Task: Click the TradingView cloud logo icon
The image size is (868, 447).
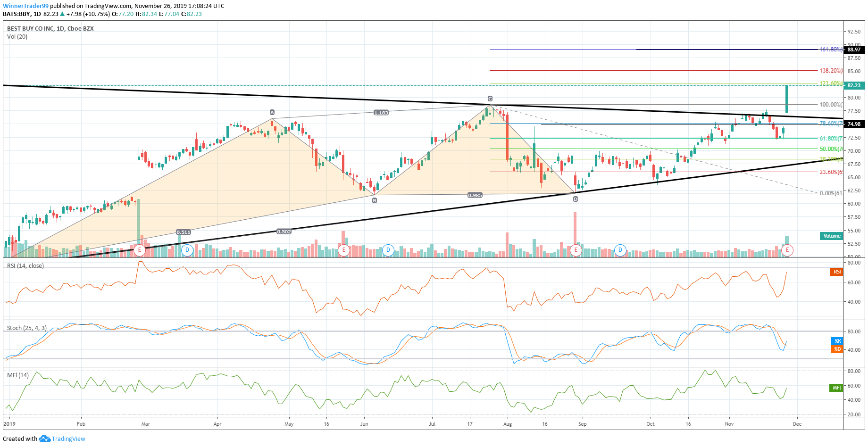Action: [45, 439]
